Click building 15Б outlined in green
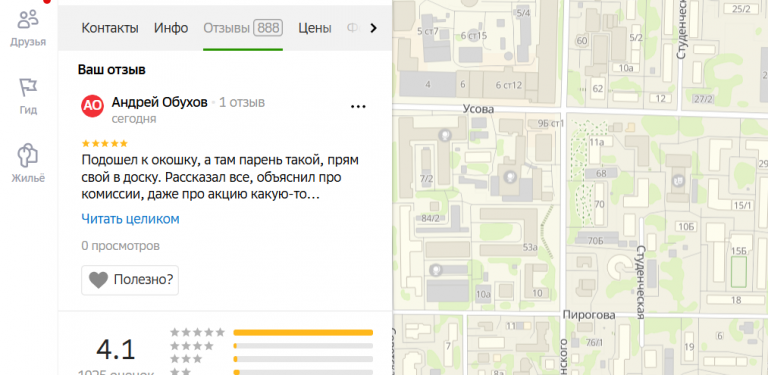The width and height of the screenshot is (768, 375). pyautogui.click(x=739, y=271)
